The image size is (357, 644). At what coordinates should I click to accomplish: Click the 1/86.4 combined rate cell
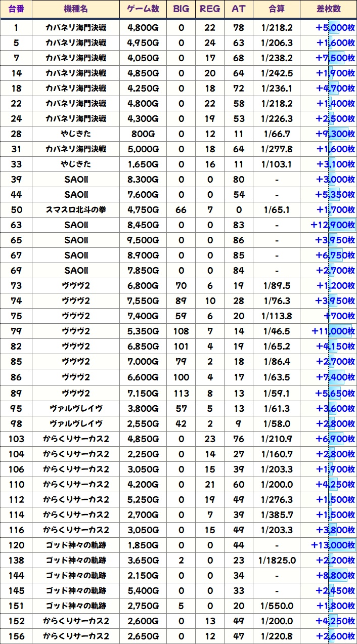click(x=277, y=362)
